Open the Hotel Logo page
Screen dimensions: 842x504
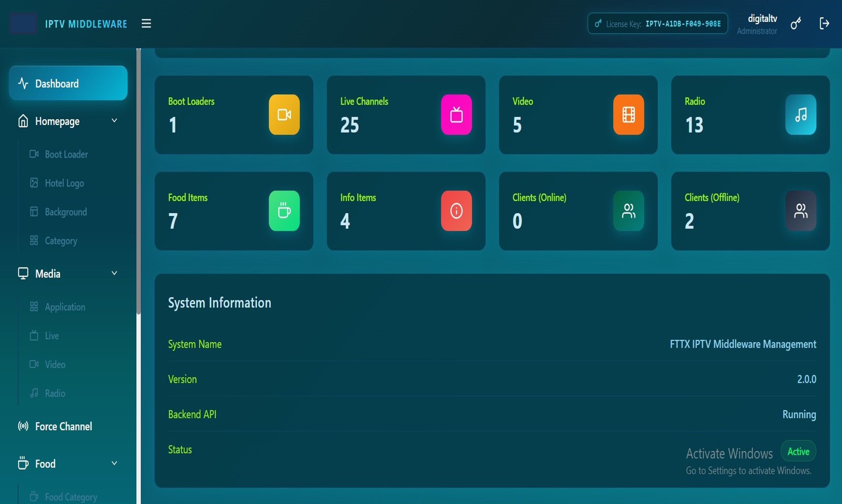[x=64, y=183]
